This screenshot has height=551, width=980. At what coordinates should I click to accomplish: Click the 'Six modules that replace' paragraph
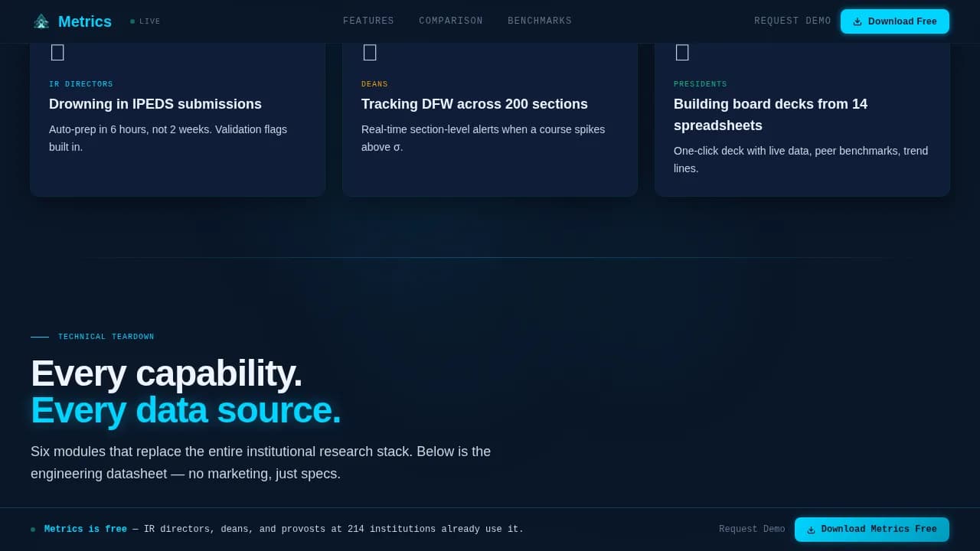tap(260, 462)
